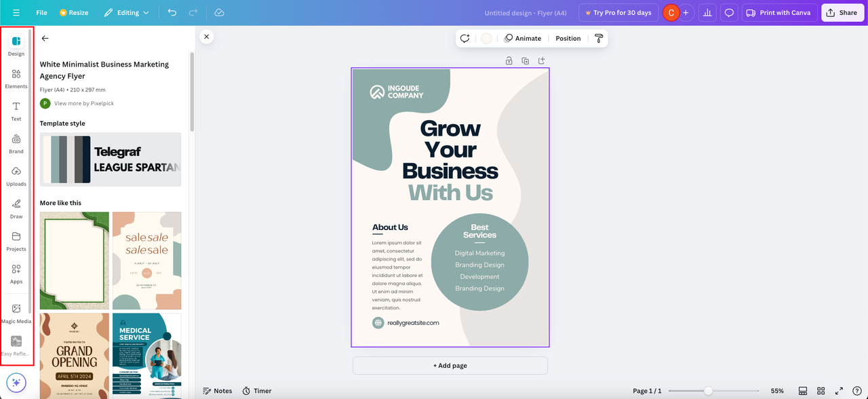The width and height of the screenshot is (868, 399).
Task: Click the Page 1 / 1 indicator
Action: point(646,391)
